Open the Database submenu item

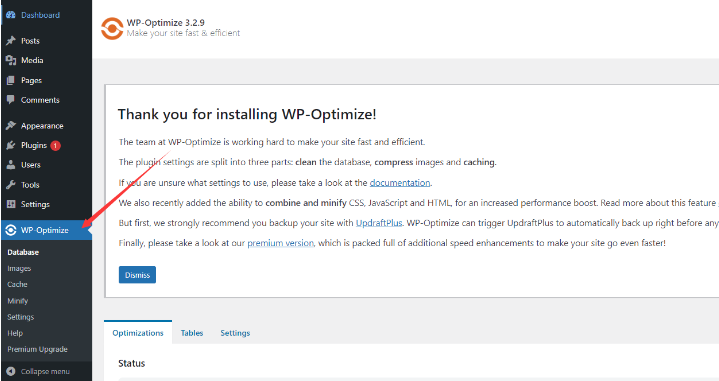(x=23, y=252)
